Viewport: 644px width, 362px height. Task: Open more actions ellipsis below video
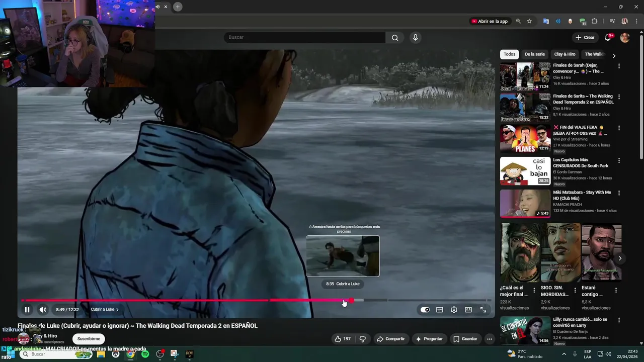point(489,339)
